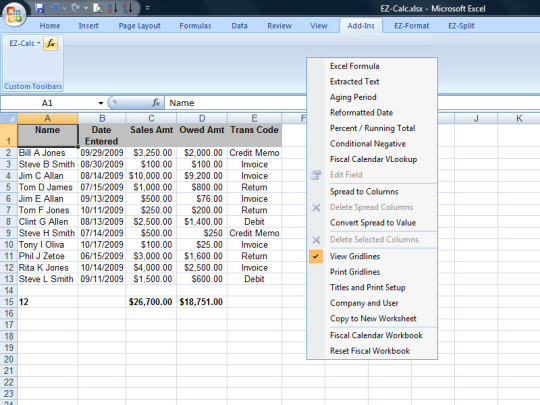This screenshot has width=540, height=405.
Task: Go to the Data tab
Action: pyautogui.click(x=239, y=26)
